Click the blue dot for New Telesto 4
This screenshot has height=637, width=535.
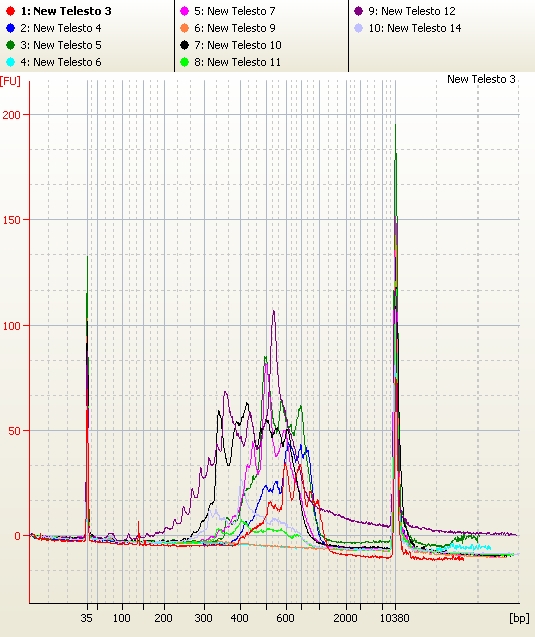coord(11,28)
